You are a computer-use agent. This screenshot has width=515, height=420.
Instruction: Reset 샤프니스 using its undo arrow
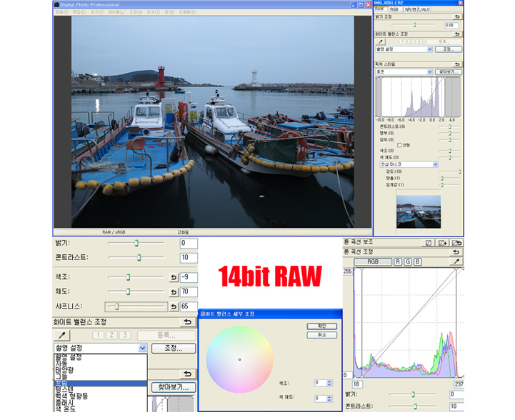pos(173,306)
